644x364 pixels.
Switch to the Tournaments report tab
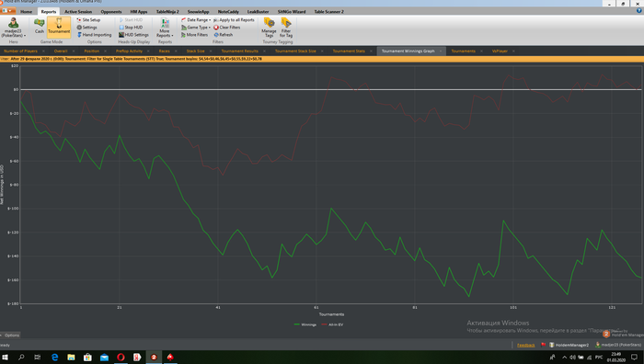click(463, 51)
